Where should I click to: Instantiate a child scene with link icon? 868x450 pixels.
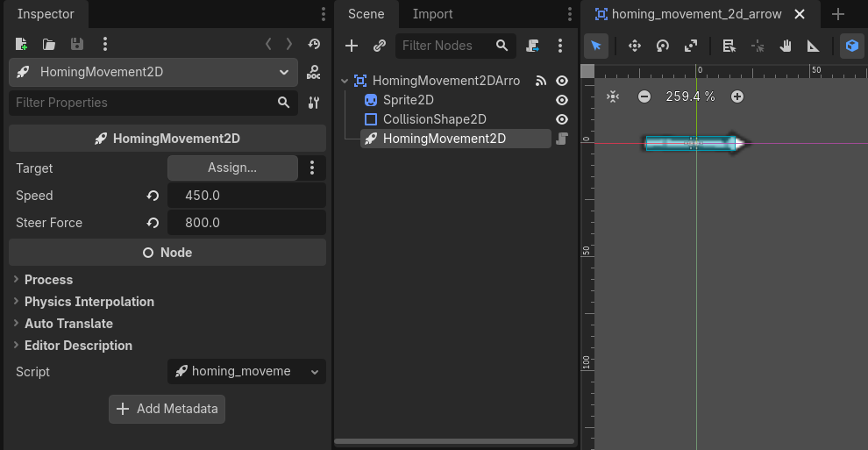click(379, 46)
